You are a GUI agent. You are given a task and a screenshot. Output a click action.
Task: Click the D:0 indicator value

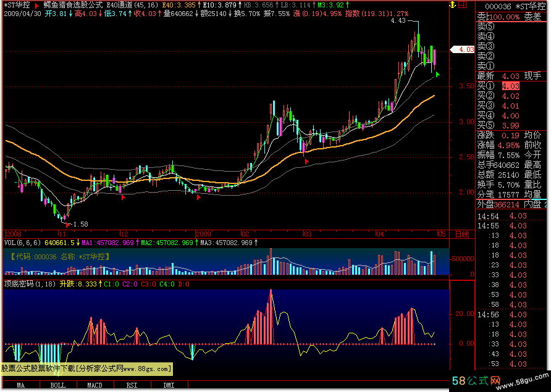[x=183, y=284]
